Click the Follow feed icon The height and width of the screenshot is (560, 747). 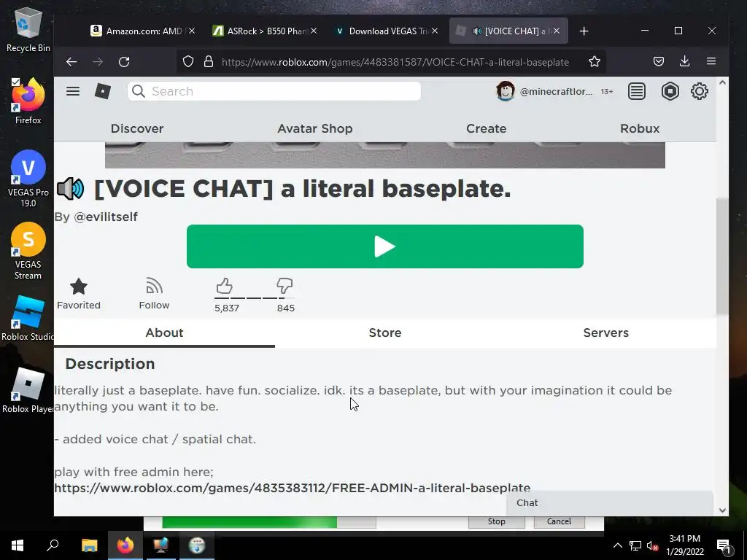click(x=154, y=286)
